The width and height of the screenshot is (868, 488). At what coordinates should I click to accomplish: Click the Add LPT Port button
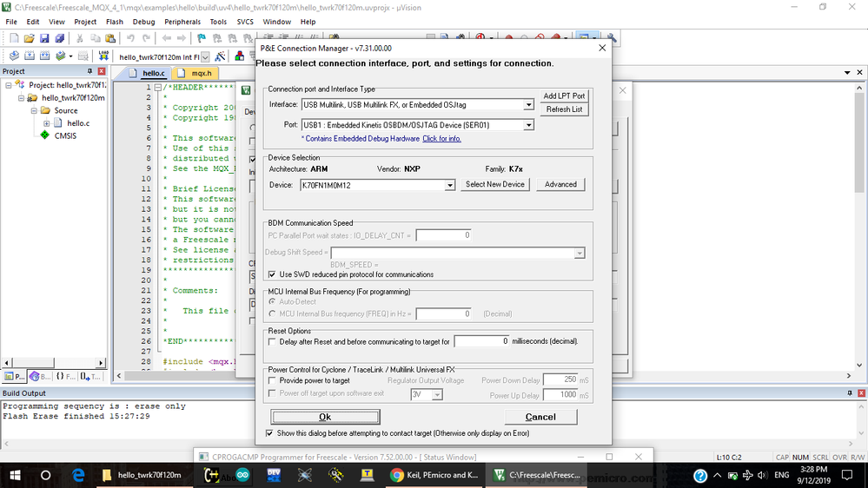(564, 96)
